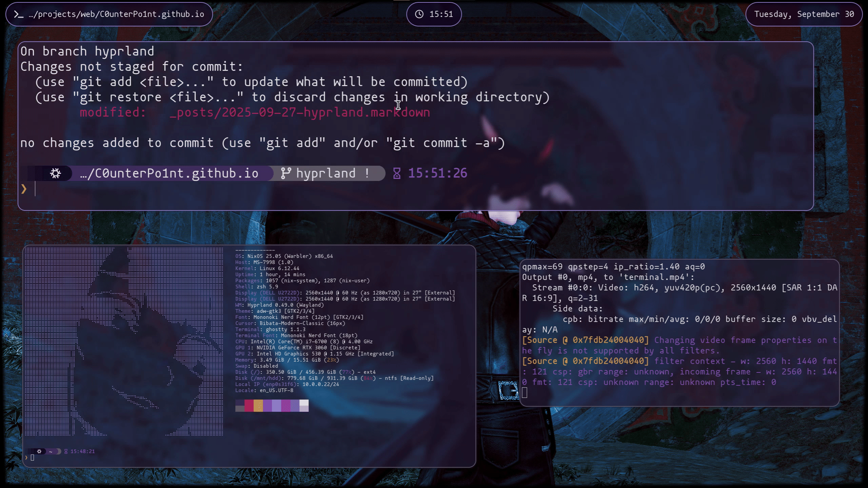
Task: Click the hyprland branch segment in prompt
Action: tap(325, 174)
